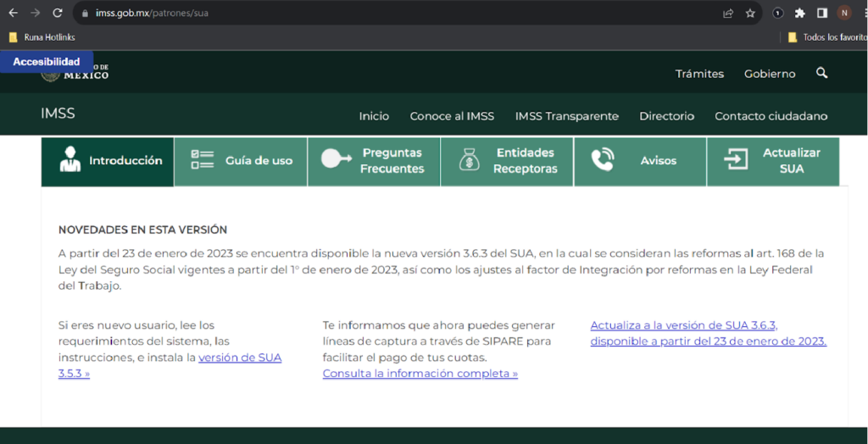
Task: Click the phone icon on Avisos tab
Action: tap(603, 160)
